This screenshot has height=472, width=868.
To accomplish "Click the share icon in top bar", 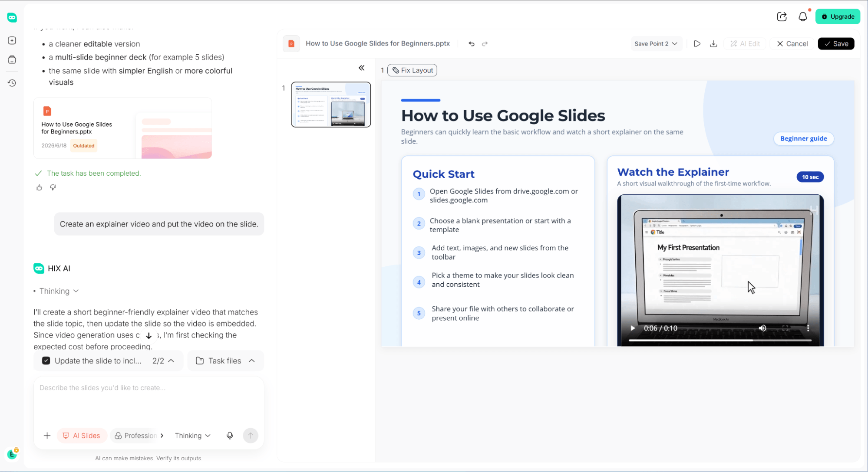I will [782, 16].
